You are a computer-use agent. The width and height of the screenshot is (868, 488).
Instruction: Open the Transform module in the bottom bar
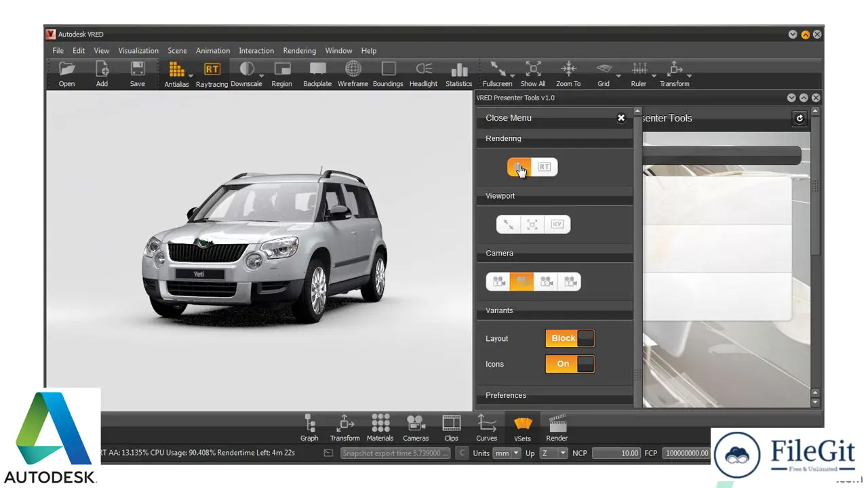point(345,428)
